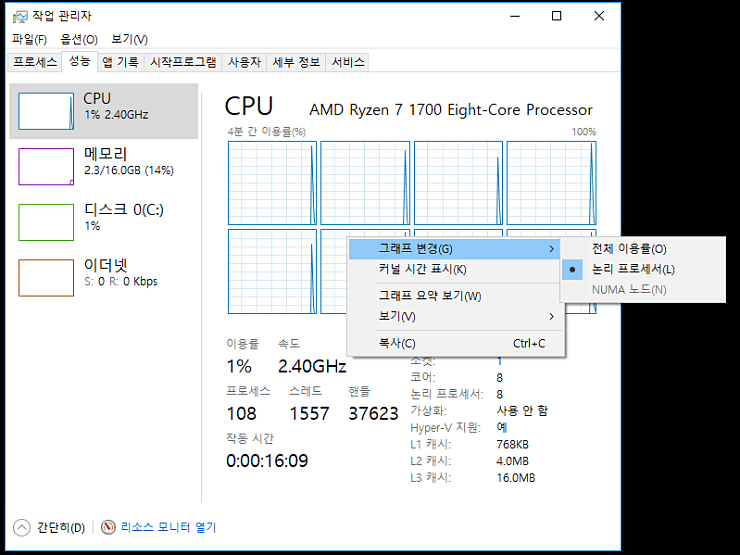Click the 0:00:16:09 uptime value

[x=267, y=461]
